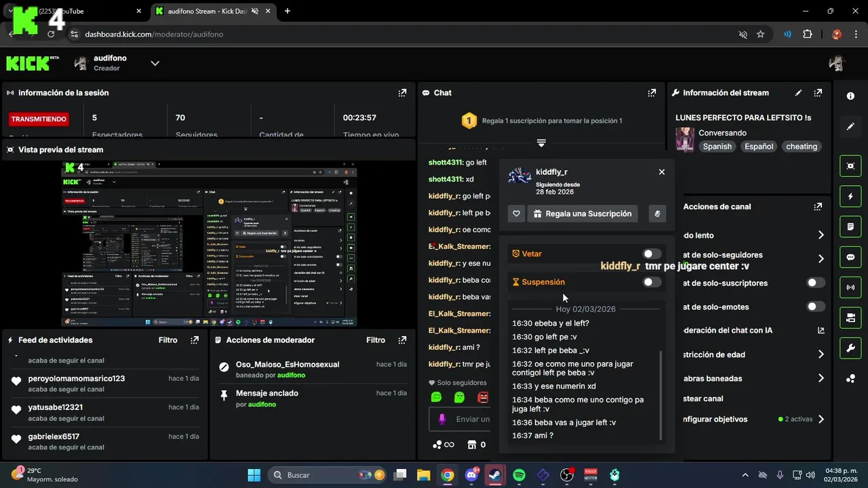Enable chat de solo-suscriptores toggle
868x488 pixels.
[816, 283]
